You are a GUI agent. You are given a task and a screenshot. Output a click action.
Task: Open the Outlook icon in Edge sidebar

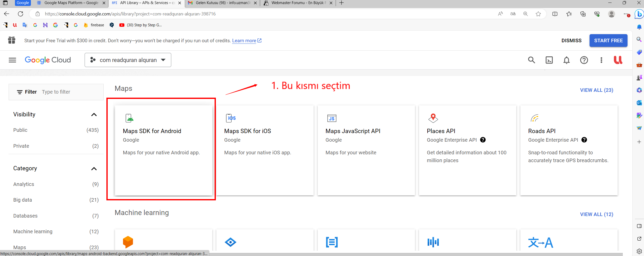pos(639,103)
